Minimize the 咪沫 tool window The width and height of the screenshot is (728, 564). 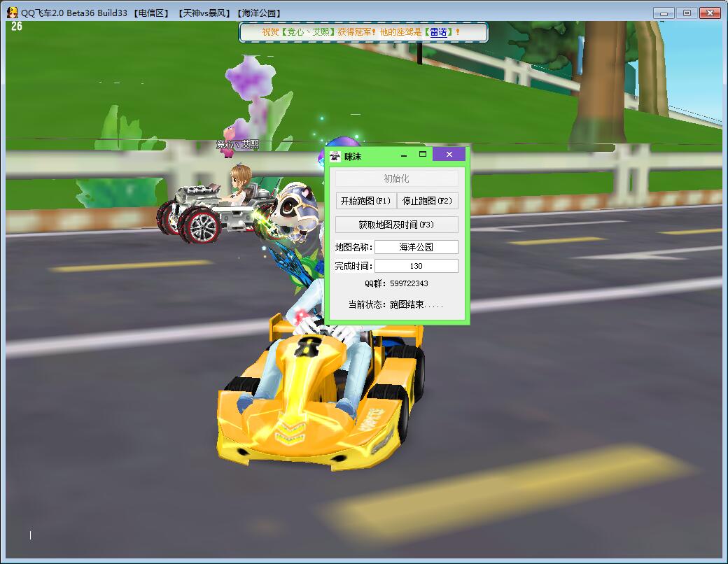[x=404, y=155]
